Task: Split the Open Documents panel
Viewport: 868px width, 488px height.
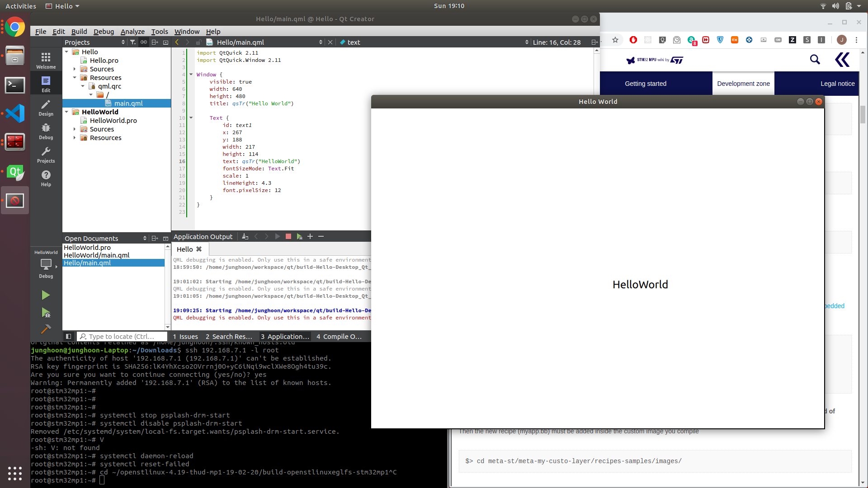Action: [x=155, y=238]
